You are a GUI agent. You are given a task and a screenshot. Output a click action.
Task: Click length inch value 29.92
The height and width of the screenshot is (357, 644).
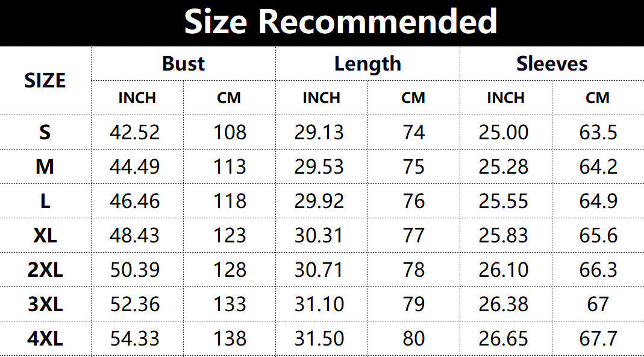[319, 201]
